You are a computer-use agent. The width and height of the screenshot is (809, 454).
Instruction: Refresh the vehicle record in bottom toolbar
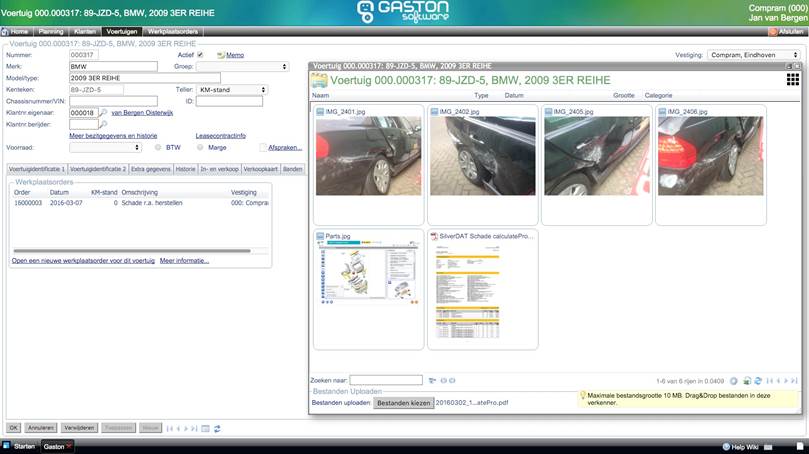pyautogui.click(x=217, y=428)
